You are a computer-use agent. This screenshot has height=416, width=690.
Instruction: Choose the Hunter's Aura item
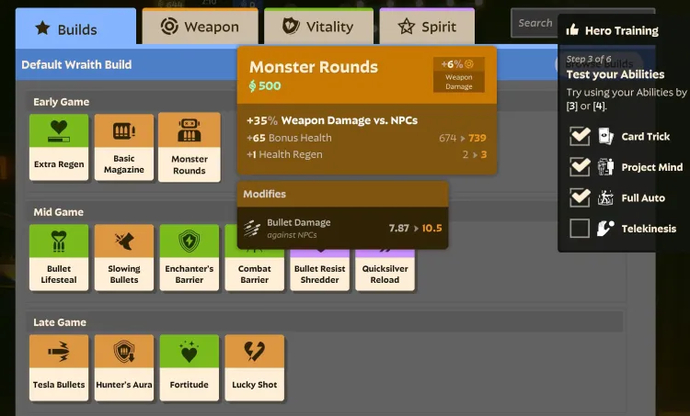[124, 367]
